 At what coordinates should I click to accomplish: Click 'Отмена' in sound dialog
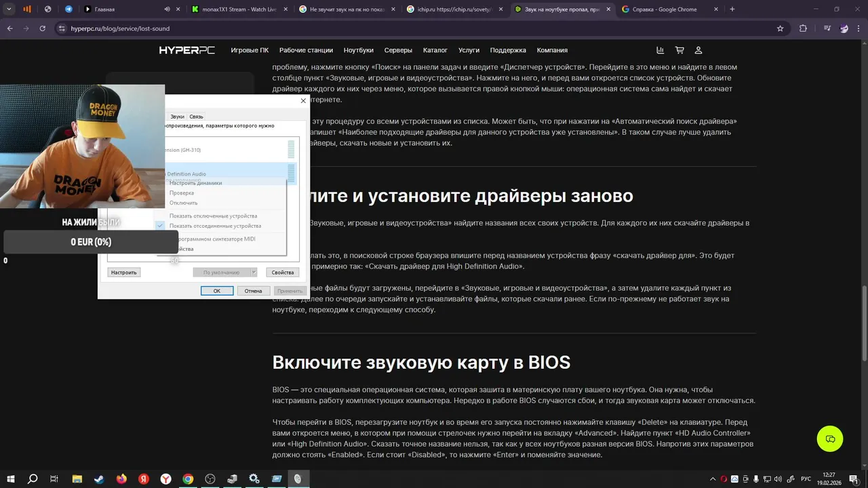(x=253, y=291)
